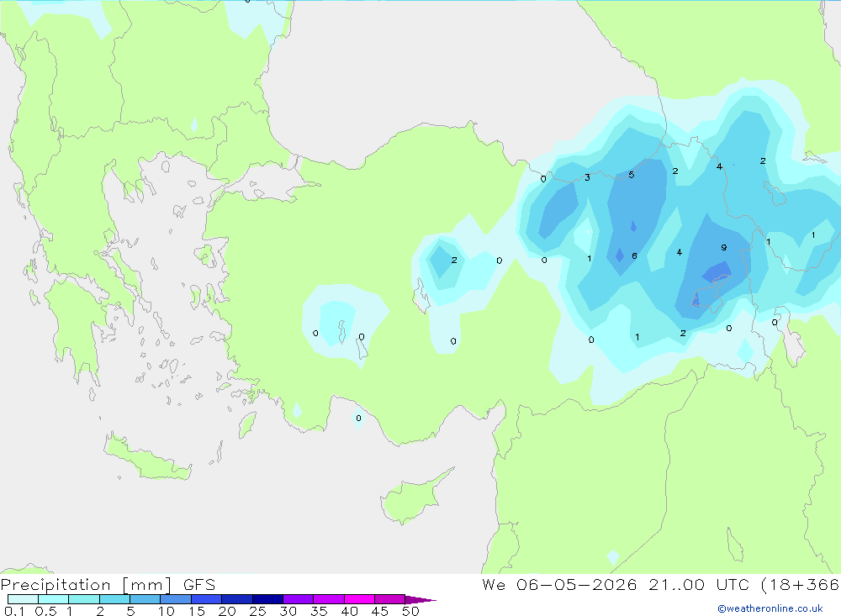Click the 25–30 mm navy legend swatch
The width and height of the screenshot is (841, 616).
point(267,599)
